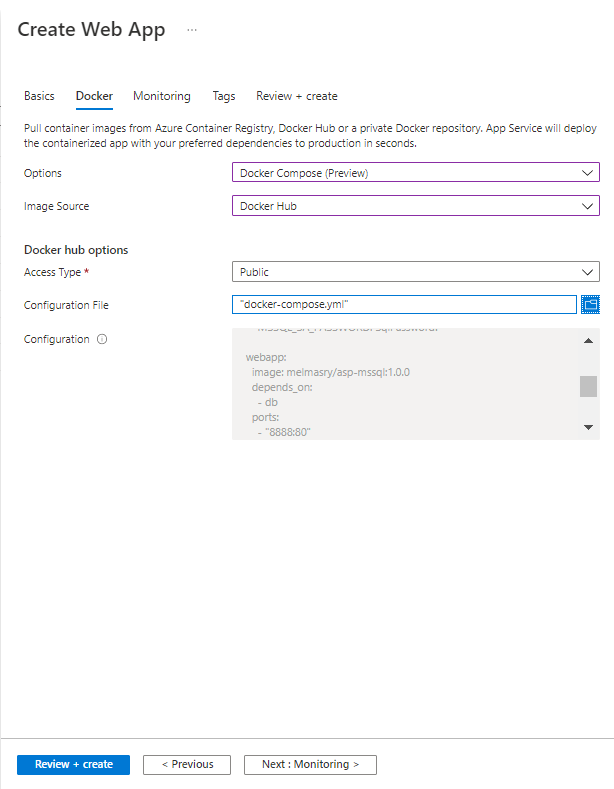Click the '- db' line in Configuration
The width and height of the screenshot is (614, 789).
click(x=268, y=403)
